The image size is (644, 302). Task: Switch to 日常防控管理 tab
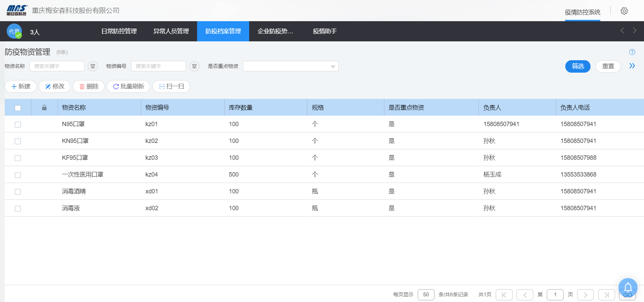point(119,31)
